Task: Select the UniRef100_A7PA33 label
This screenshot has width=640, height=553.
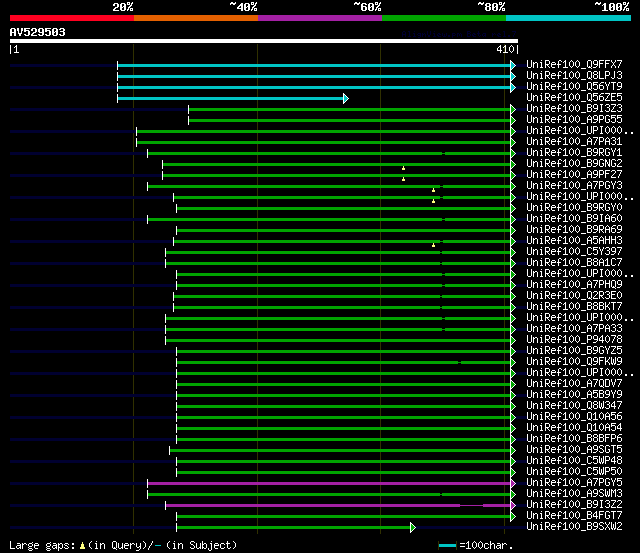Action: (574, 329)
